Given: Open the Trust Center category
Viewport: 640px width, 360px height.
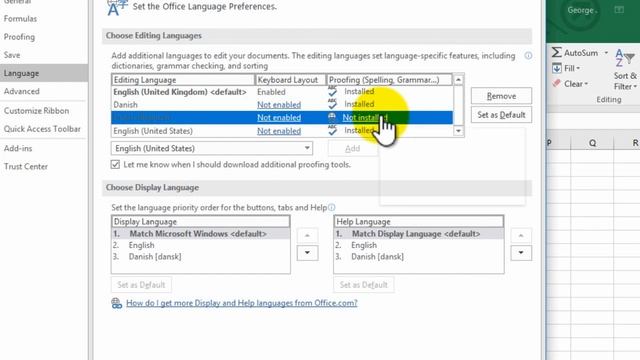Looking at the screenshot, I should (x=26, y=166).
